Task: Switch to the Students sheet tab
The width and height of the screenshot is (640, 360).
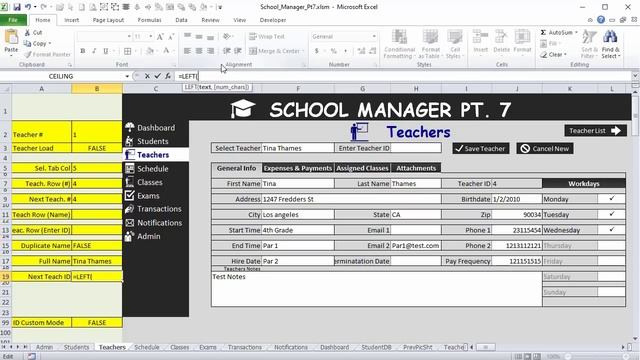Action: pyautogui.click(x=76, y=347)
